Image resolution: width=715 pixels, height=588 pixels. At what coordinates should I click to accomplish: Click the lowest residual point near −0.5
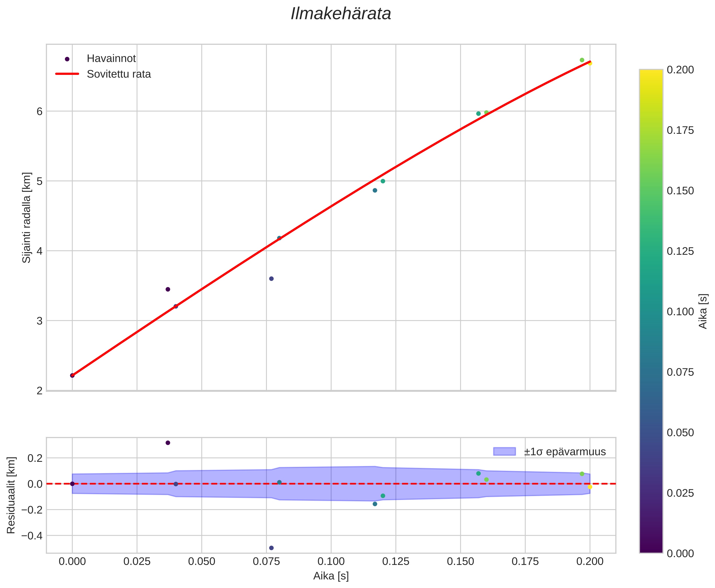[271, 548]
